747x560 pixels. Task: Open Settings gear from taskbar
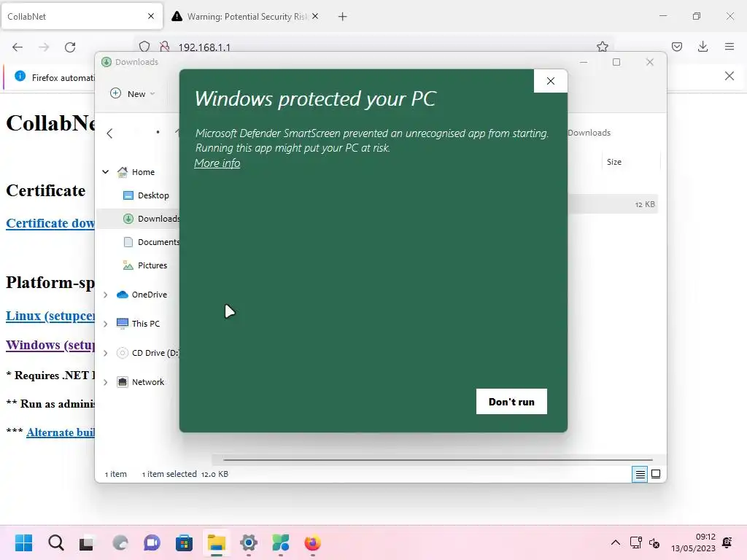(248, 542)
